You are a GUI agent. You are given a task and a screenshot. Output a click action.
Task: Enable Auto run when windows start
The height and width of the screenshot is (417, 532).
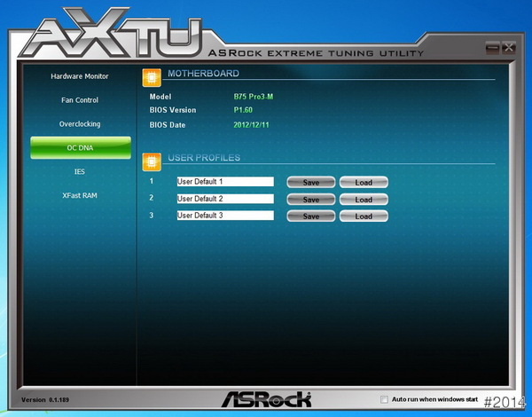pyautogui.click(x=384, y=399)
